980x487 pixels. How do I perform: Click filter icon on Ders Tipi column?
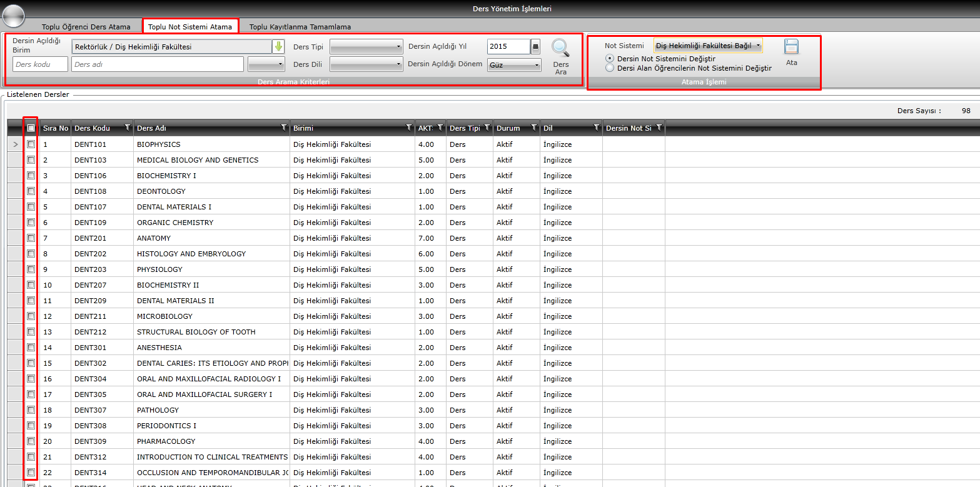[x=487, y=128]
